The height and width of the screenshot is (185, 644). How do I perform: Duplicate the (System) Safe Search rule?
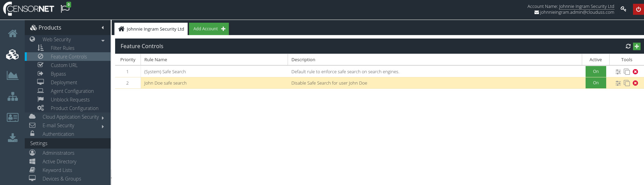[627, 72]
